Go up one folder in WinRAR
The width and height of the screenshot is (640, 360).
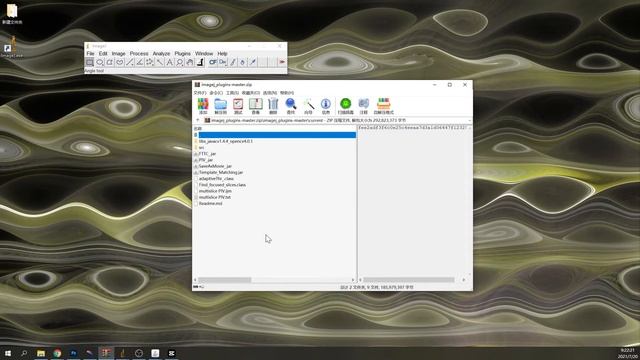[x=198, y=120]
